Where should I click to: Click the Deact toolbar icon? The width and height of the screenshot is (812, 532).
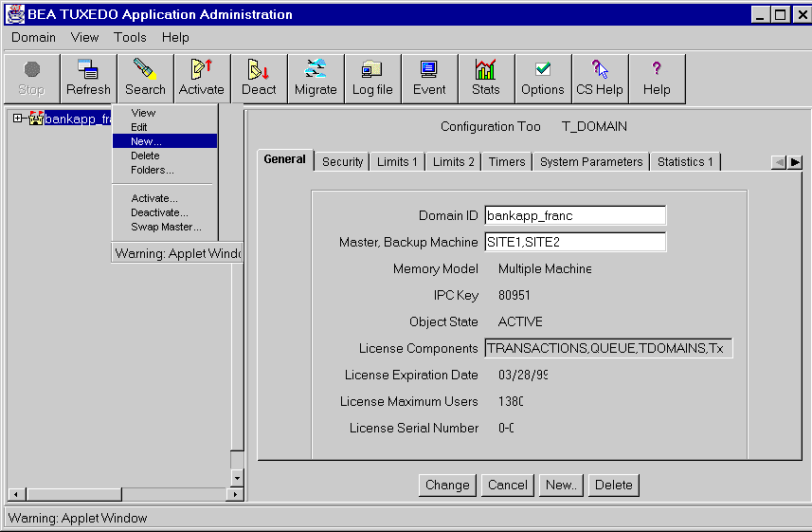[259, 79]
